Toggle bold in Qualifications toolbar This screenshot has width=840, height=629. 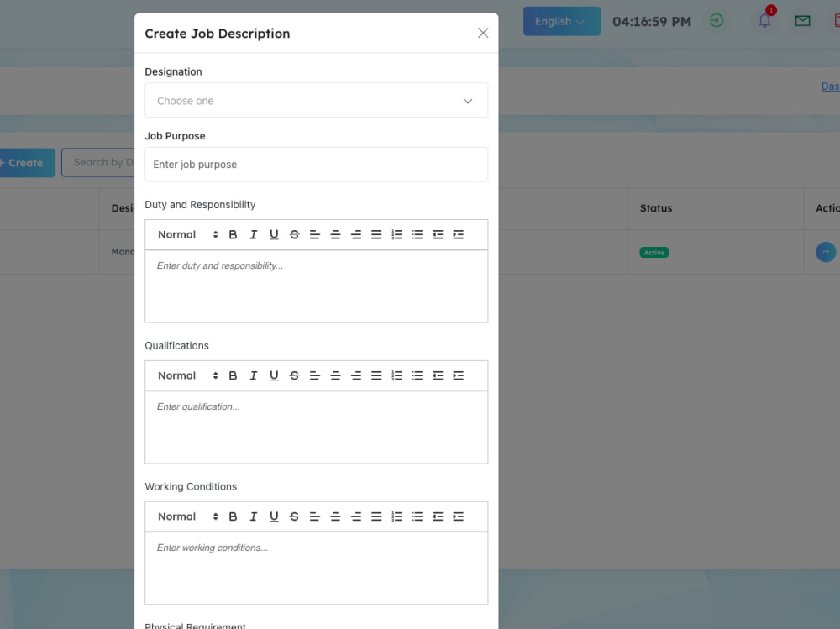click(233, 375)
